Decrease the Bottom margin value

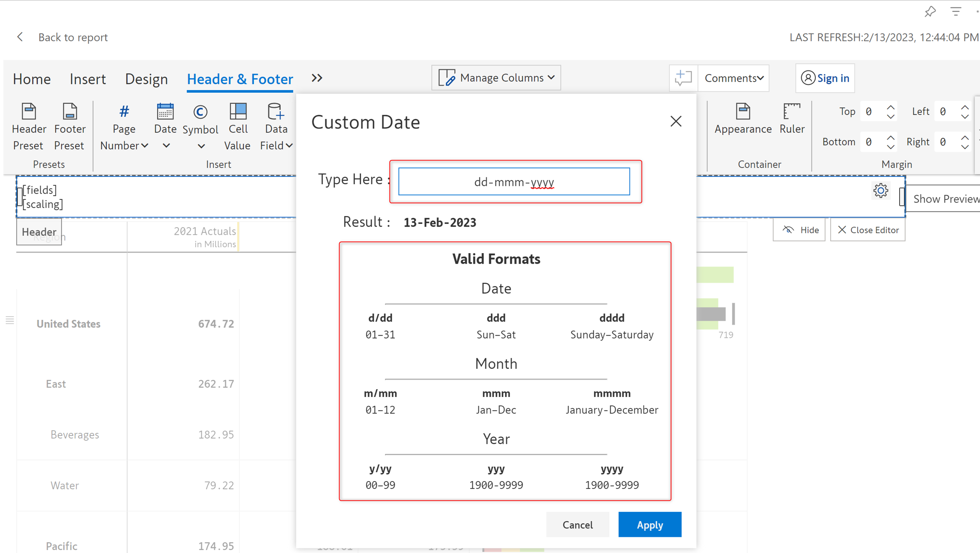click(x=891, y=147)
